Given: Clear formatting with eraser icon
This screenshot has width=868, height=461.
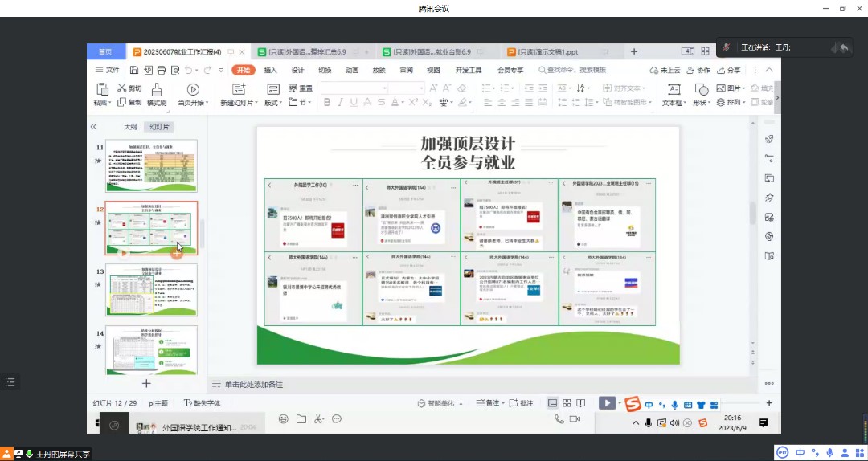Looking at the screenshot, I should (461, 88).
